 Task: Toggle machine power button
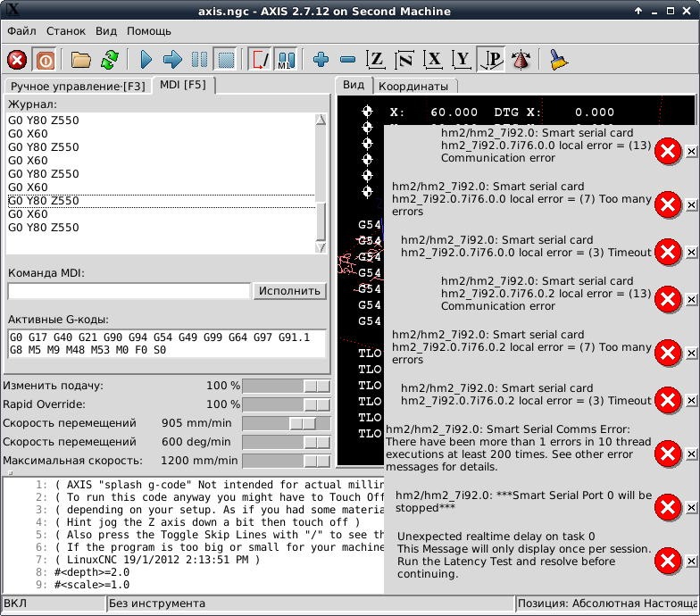click(45, 60)
